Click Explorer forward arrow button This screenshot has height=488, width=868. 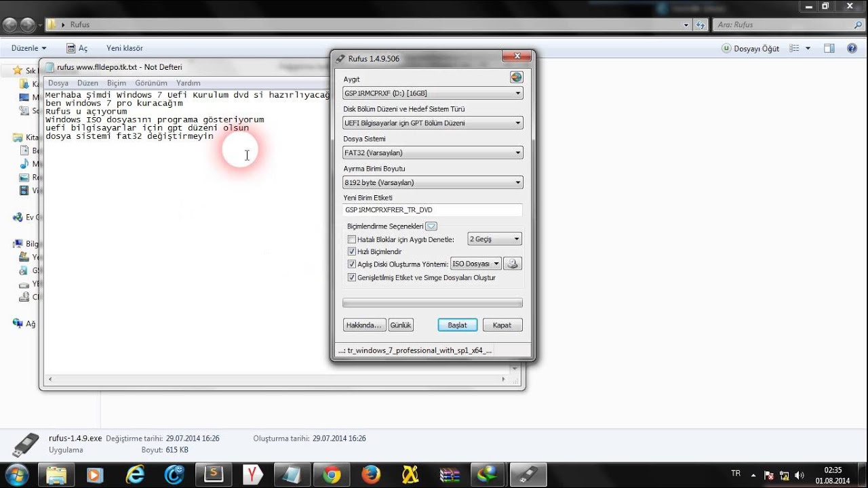pyautogui.click(x=27, y=24)
